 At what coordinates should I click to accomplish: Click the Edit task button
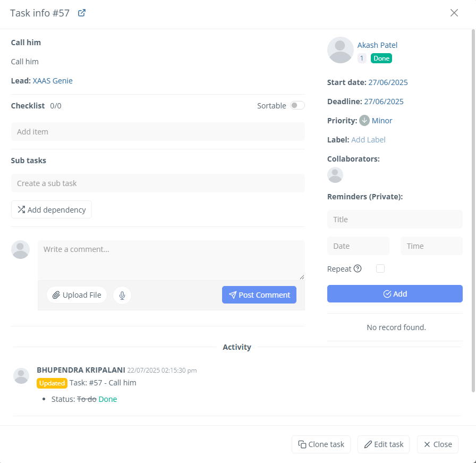click(x=384, y=444)
